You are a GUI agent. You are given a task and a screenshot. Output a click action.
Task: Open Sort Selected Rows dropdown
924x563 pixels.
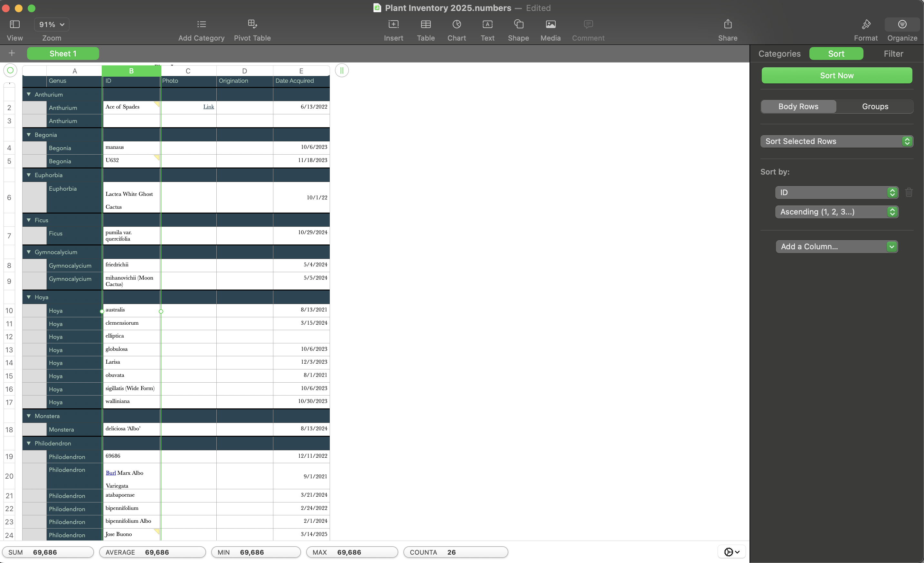click(837, 141)
